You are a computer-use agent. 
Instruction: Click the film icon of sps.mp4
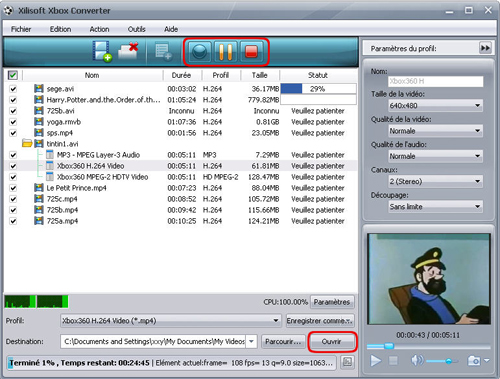[x=39, y=133]
